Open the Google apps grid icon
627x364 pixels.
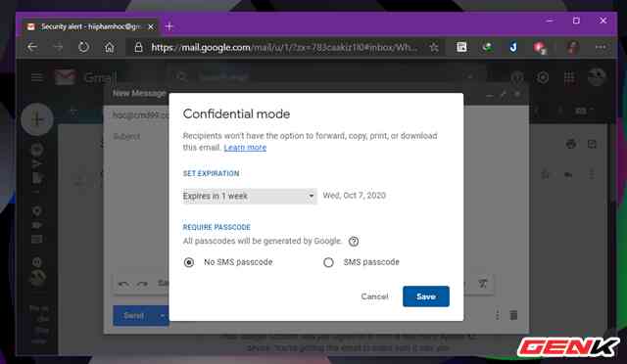click(569, 77)
